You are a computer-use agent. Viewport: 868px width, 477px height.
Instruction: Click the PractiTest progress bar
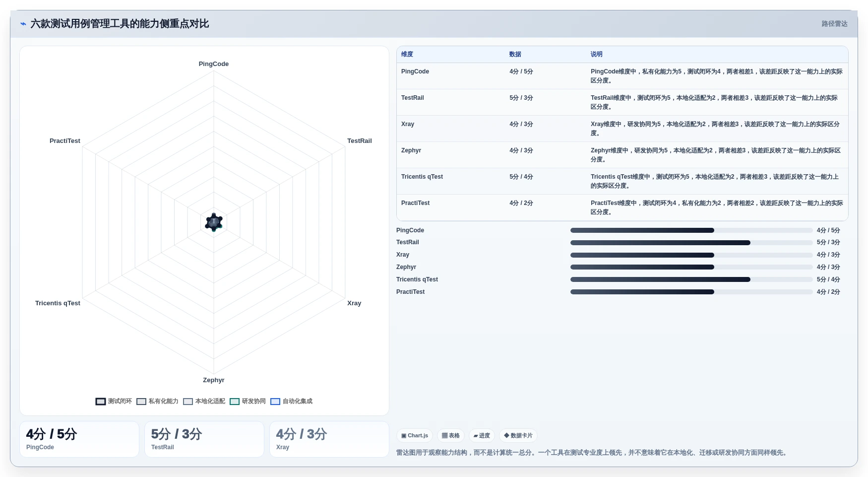[691, 292]
